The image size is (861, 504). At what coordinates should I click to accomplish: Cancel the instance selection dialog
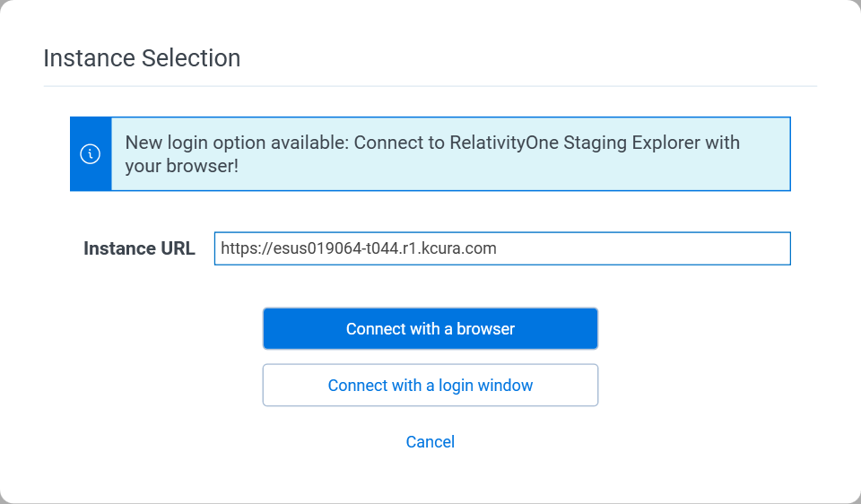click(x=430, y=441)
